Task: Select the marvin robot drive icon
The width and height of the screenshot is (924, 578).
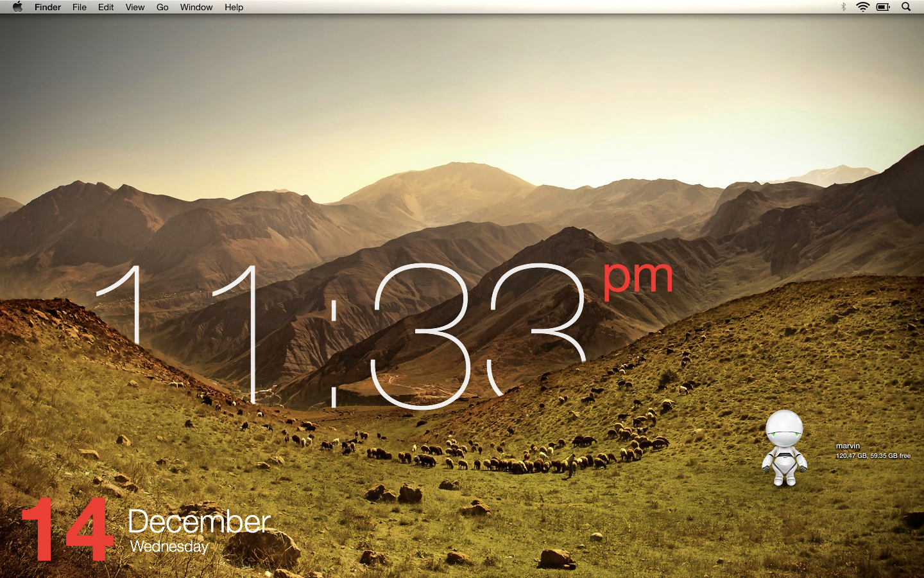Action: (x=784, y=448)
